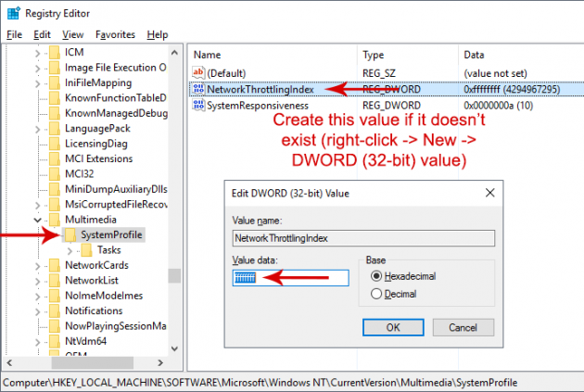Click the Tasks folder icon
The height and width of the screenshot is (392, 584).
pyautogui.click(x=86, y=250)
